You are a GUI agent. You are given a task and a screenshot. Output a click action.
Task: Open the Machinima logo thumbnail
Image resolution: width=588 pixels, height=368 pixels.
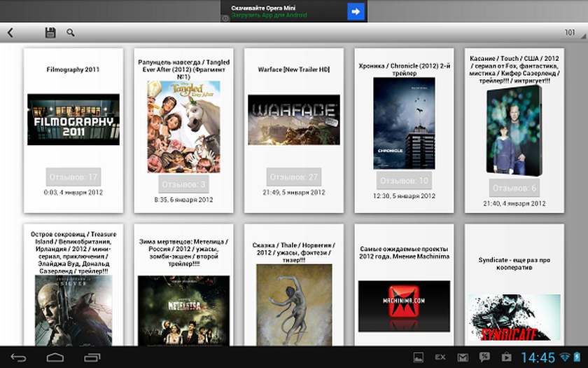point(404,306)
